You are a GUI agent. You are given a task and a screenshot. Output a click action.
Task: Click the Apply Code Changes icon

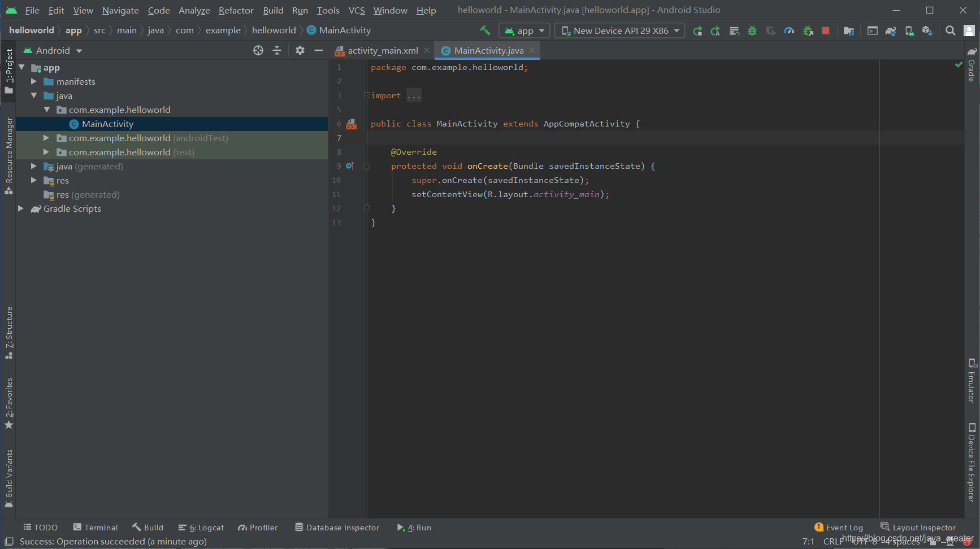point(734,31)
